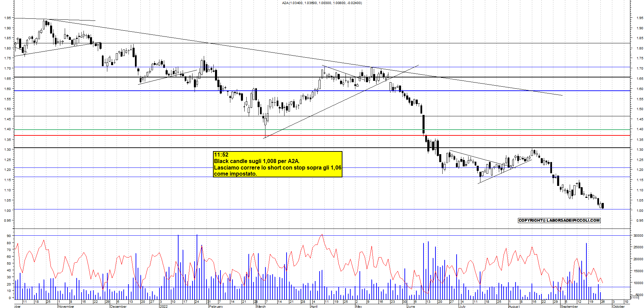Click the 'September' month label on the time axis

click(x=569, y=306)
